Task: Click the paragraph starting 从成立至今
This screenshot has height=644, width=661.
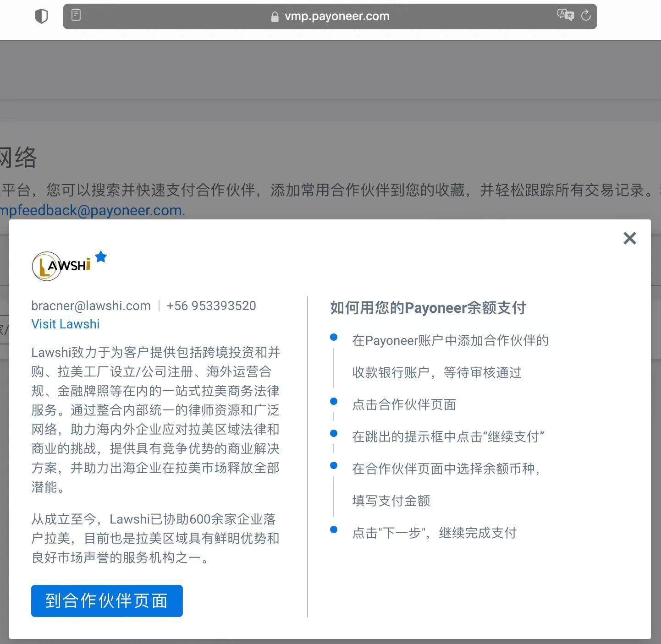Action: click(x=155, y=538)
